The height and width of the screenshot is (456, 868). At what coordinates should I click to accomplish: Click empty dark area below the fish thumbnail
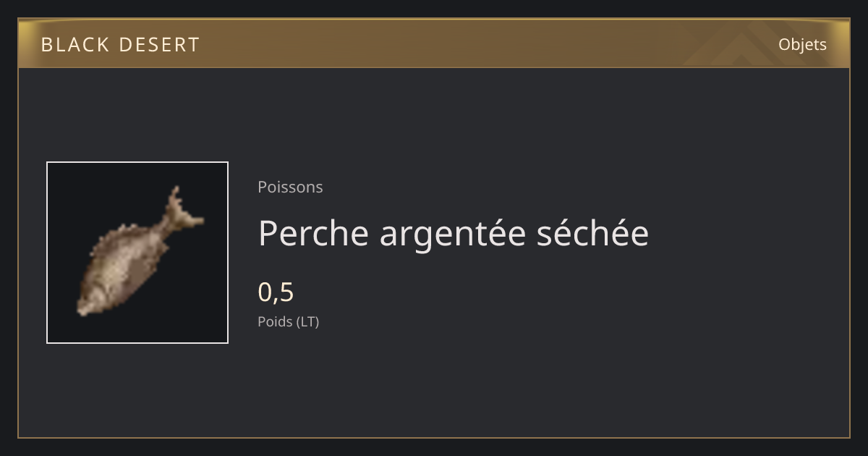(x=137, y=391)
